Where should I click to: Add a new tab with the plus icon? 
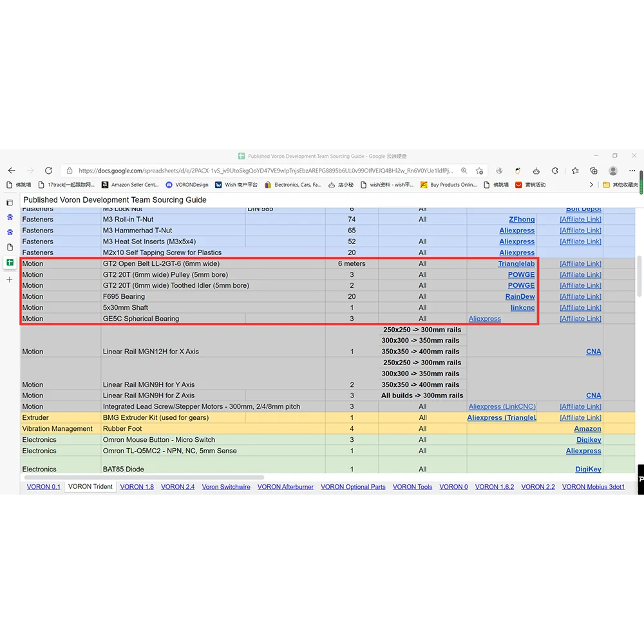point(10,279)
